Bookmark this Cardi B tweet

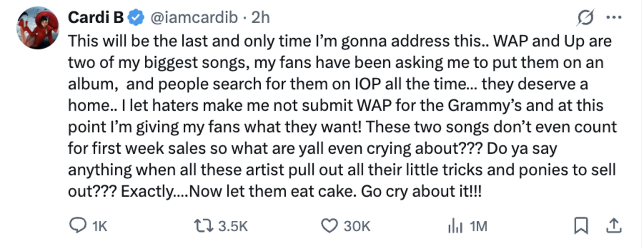[581, 226]
